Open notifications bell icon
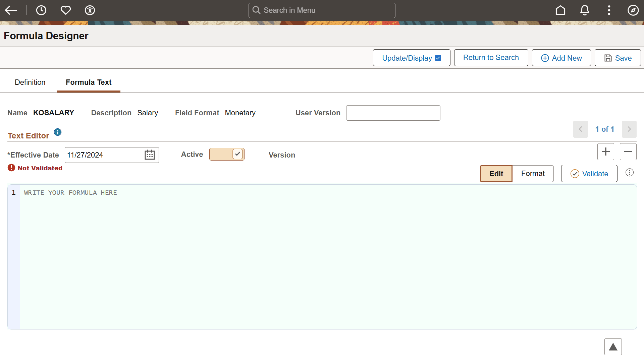644x362 pixels. click(x=585, y=10)
